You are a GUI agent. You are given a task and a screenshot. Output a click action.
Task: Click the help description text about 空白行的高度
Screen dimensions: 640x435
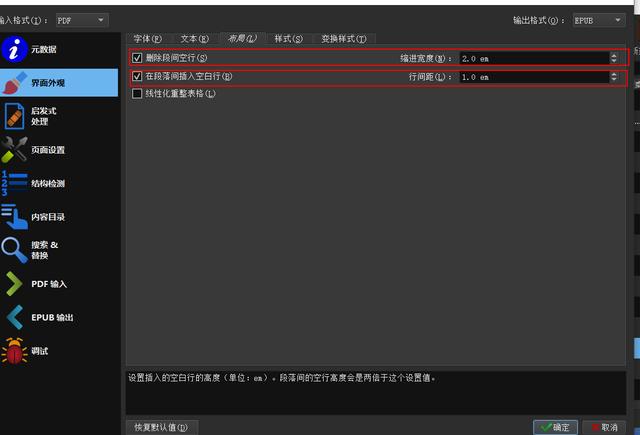point(281,378)
